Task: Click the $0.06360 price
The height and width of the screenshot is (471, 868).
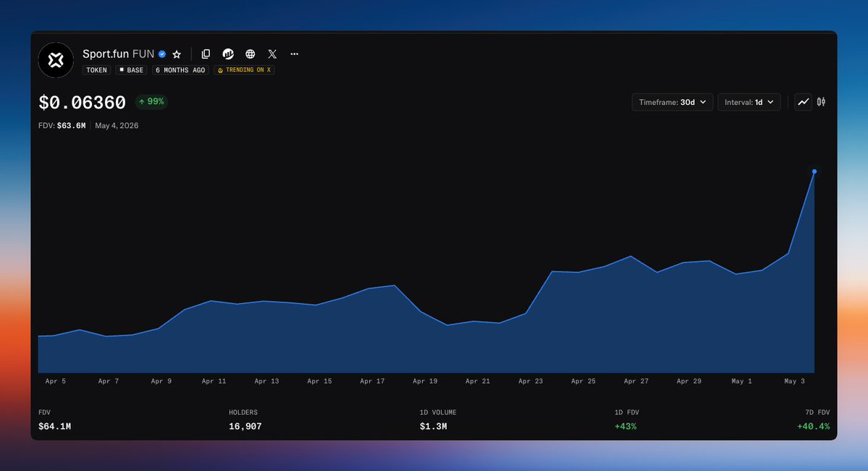Action: pos(82,103)
